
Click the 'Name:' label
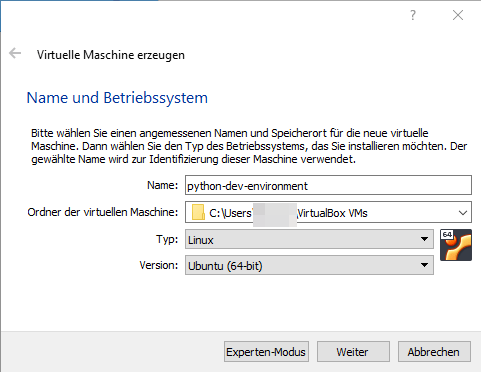point(163,185)
